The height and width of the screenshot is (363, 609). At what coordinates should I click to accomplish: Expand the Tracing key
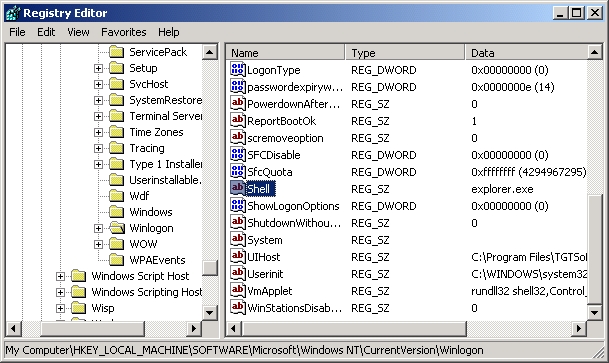point(98,148)
